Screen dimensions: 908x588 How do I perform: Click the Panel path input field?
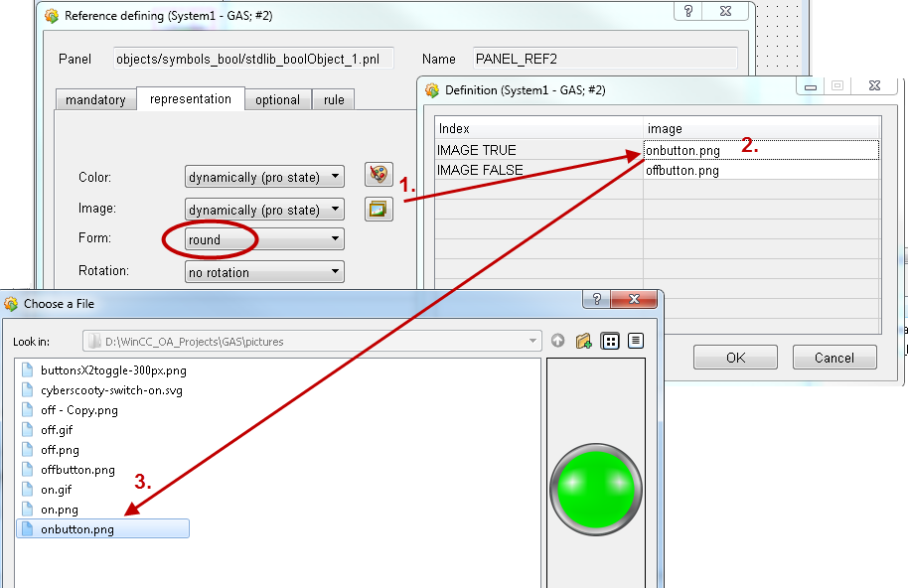253,59
